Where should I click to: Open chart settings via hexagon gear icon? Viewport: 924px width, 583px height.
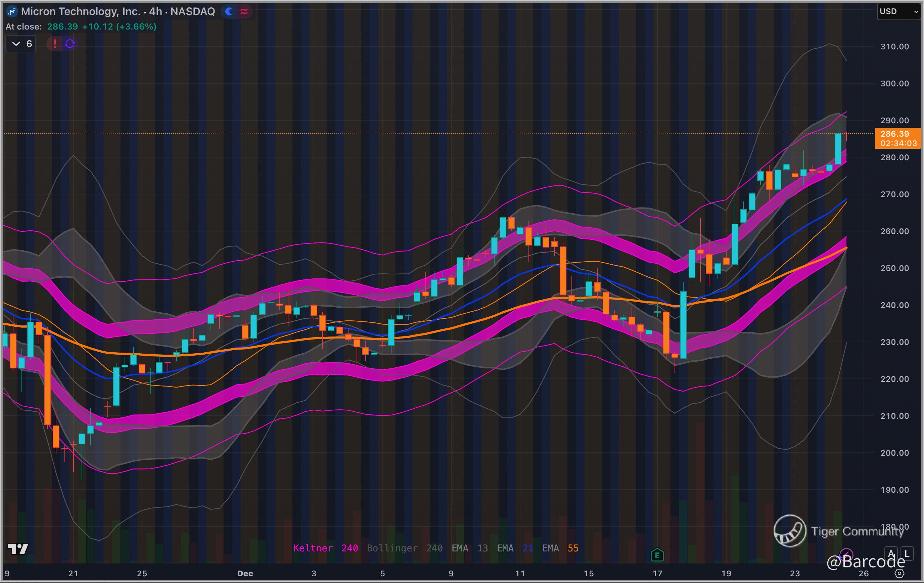pyautogui.click(x=899, y=573)
